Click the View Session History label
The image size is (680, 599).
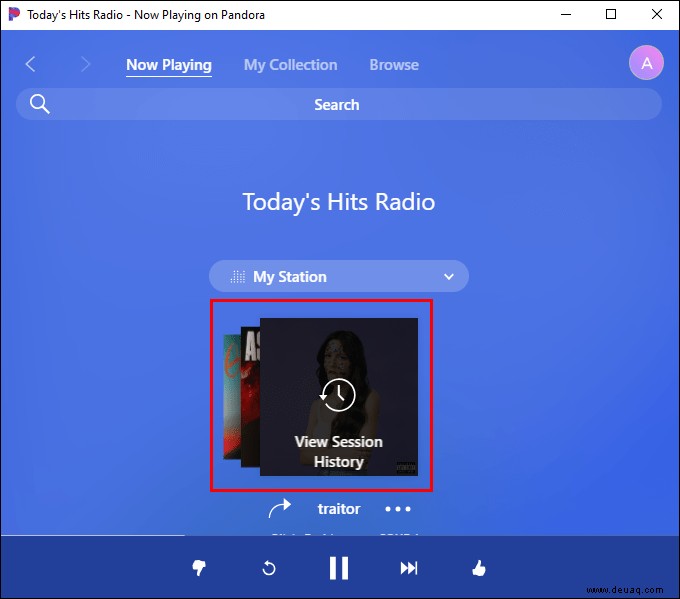339,452
